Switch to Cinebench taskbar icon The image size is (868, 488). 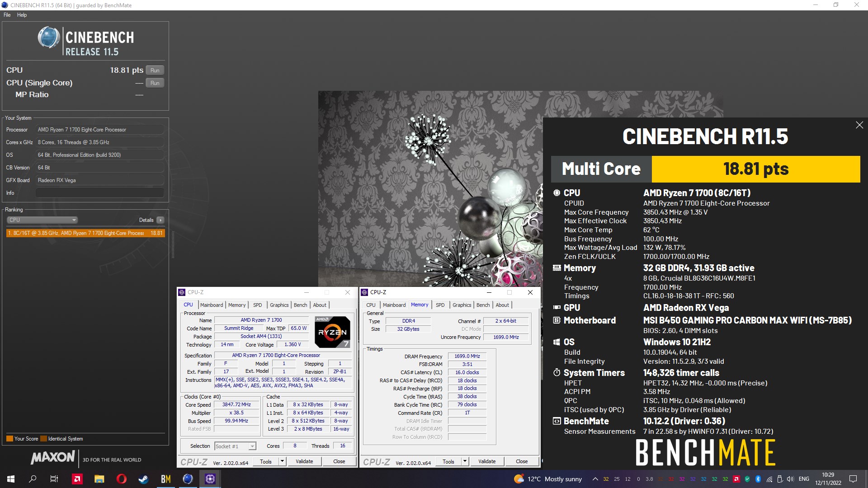tap(188, 479)
